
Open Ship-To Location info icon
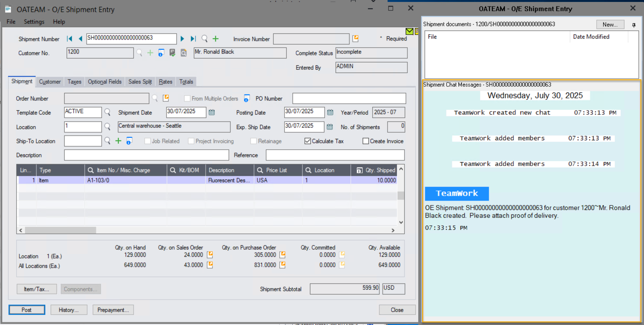tap(129, 141)
